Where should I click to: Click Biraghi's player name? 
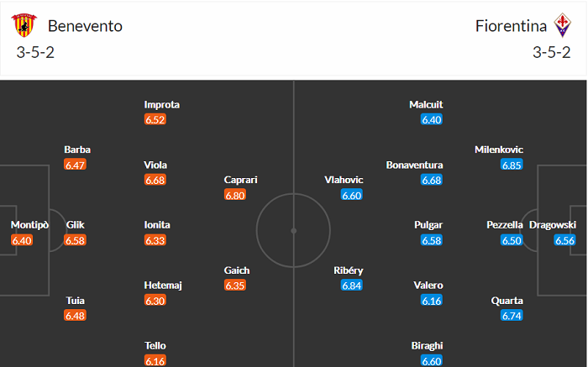[x=428, y=345]
